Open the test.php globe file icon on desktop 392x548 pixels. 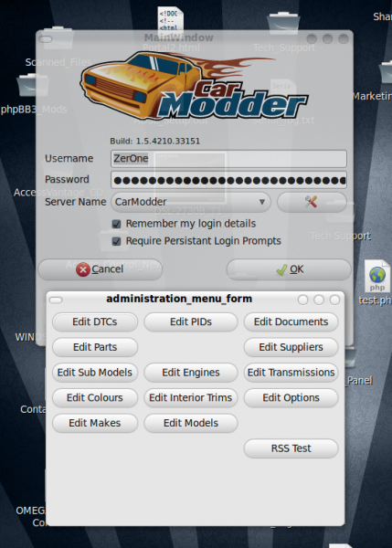click(377, 276)
